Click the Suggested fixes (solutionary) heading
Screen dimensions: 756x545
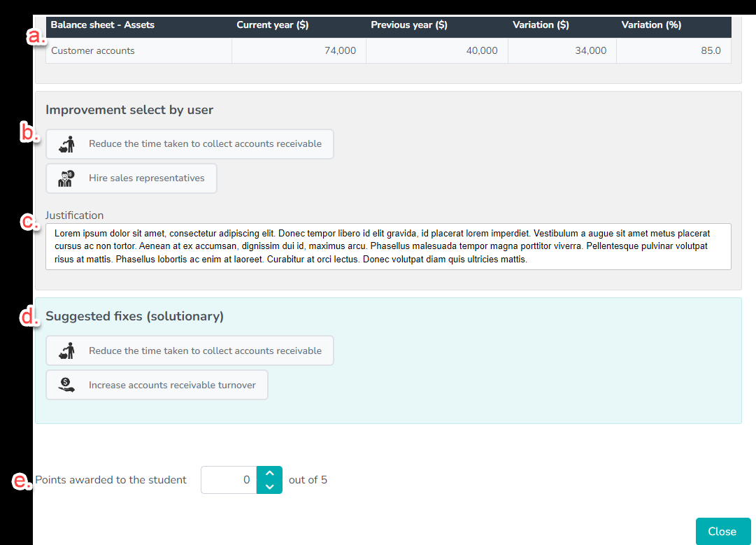click(x=134, y=316)
